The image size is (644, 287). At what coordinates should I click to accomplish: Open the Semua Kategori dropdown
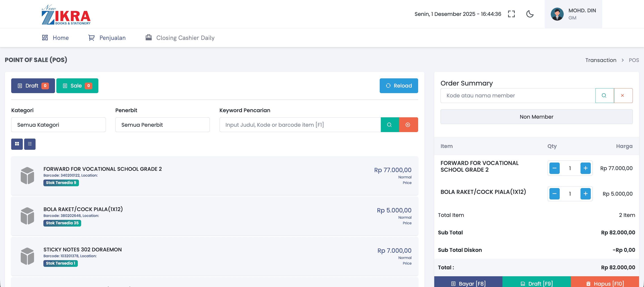coord(58,125)
